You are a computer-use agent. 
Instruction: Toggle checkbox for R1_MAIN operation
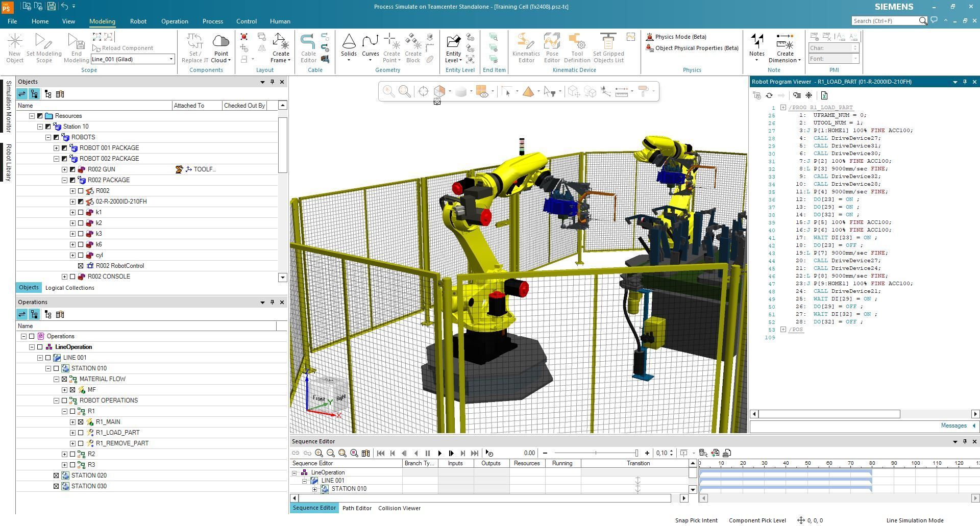coord(81,422)
